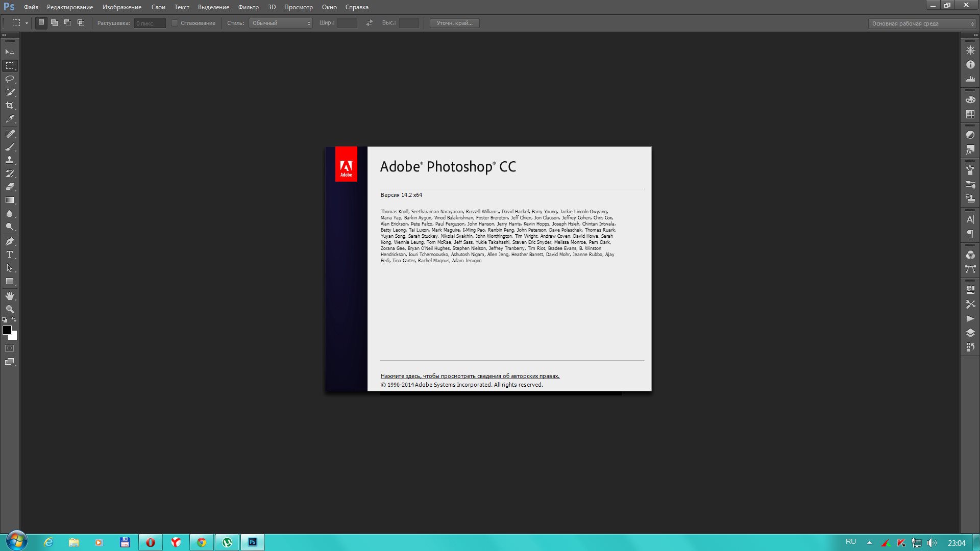Screen dimensions: 980x551
Task: Select the Pen tool
Action: (x=10, y=241)
